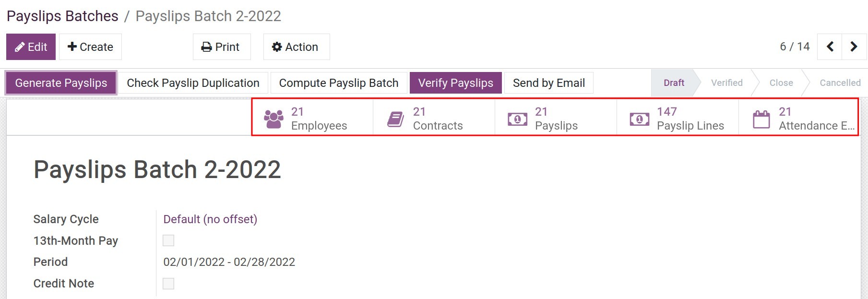868x299 pixels.
Task: Move to the Close stage in the pipeline
Action: [781, 83]
